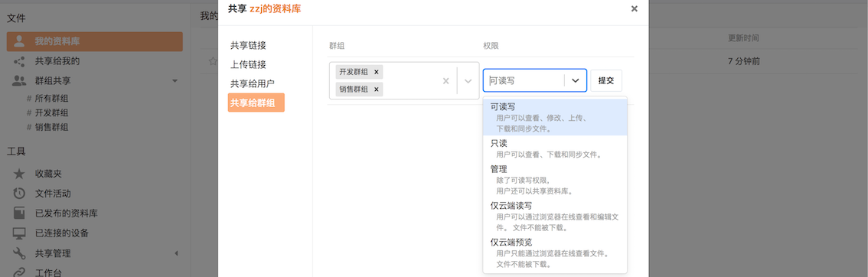
Task: Open 销售群组 in the sidebar tree
Action: tap(51, 127)
